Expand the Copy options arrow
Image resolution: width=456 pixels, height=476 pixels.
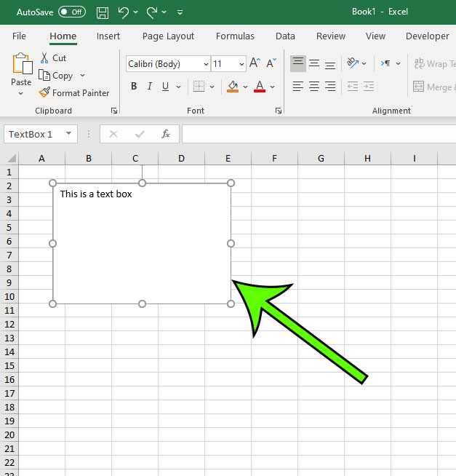pos(82,75)
